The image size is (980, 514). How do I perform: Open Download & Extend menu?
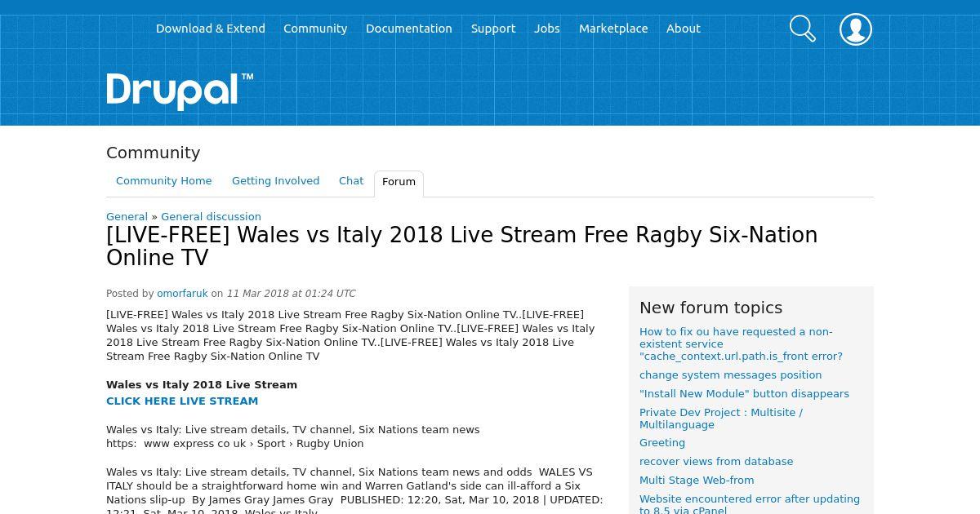[211, 29]
